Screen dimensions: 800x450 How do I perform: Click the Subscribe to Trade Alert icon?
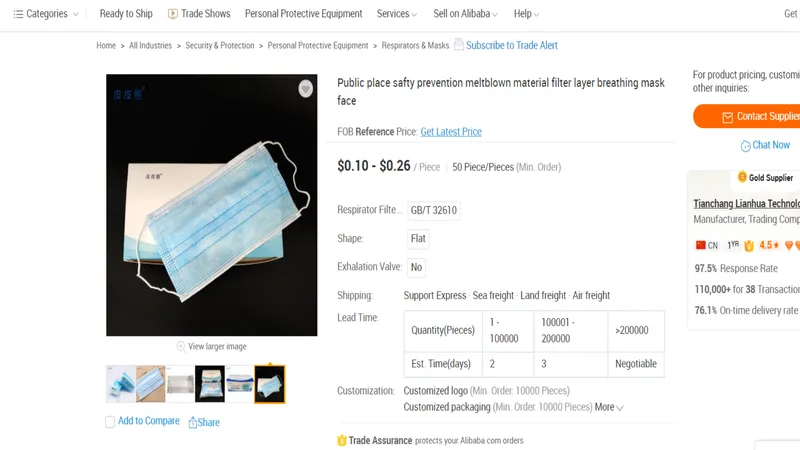[x=459, y=45]
